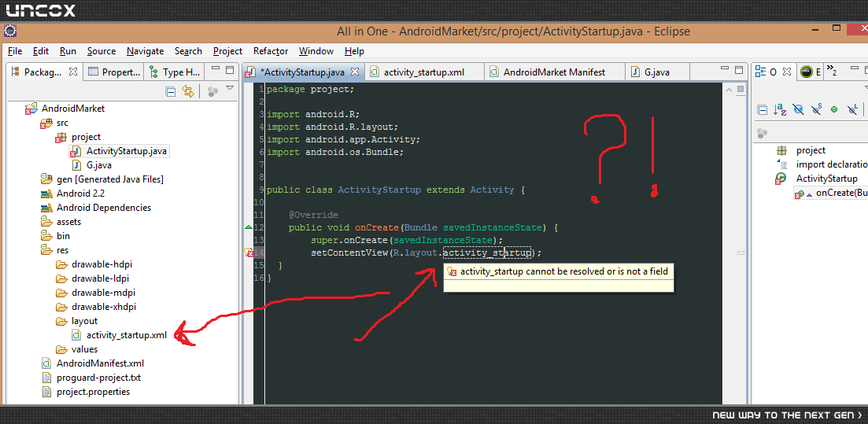Click Focus on Active Task in Outline
This screenshot has height=424, width=868.
point(763,134)
